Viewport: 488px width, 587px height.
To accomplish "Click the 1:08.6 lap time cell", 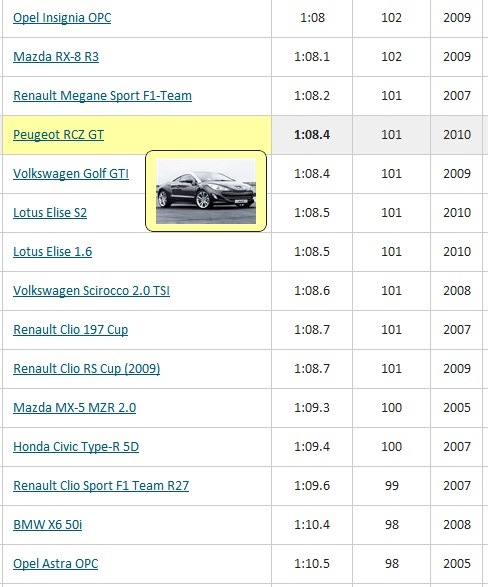I will pos(312,291).
